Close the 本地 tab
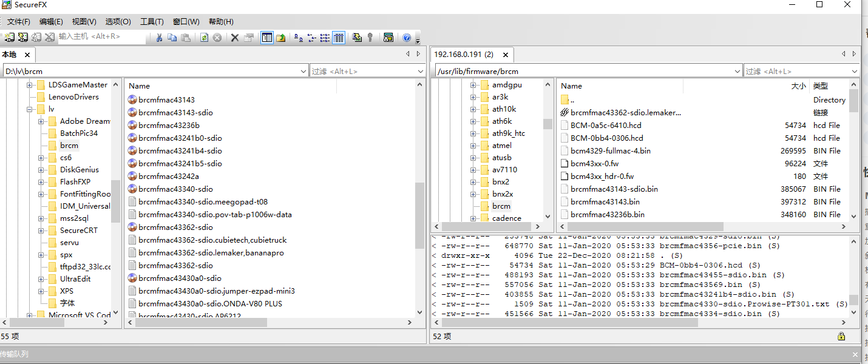 click(x=27, y=55)
